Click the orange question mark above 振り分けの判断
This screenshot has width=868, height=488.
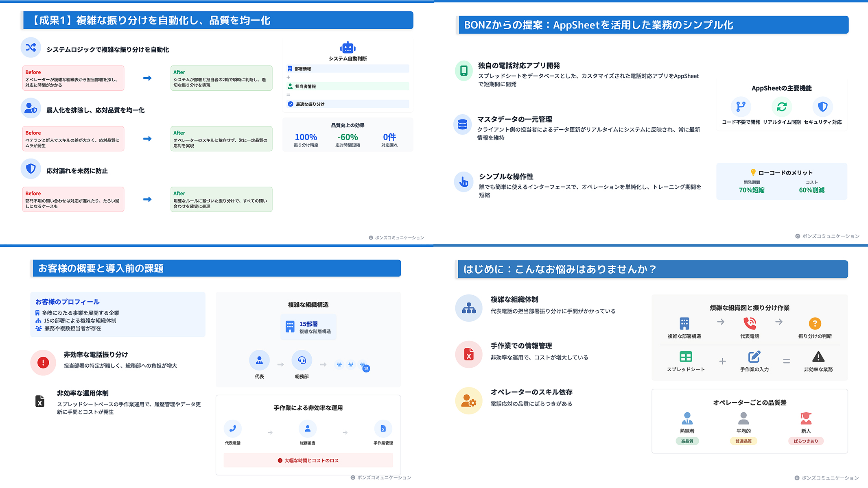pyautogui.click(x=815, y=324)
